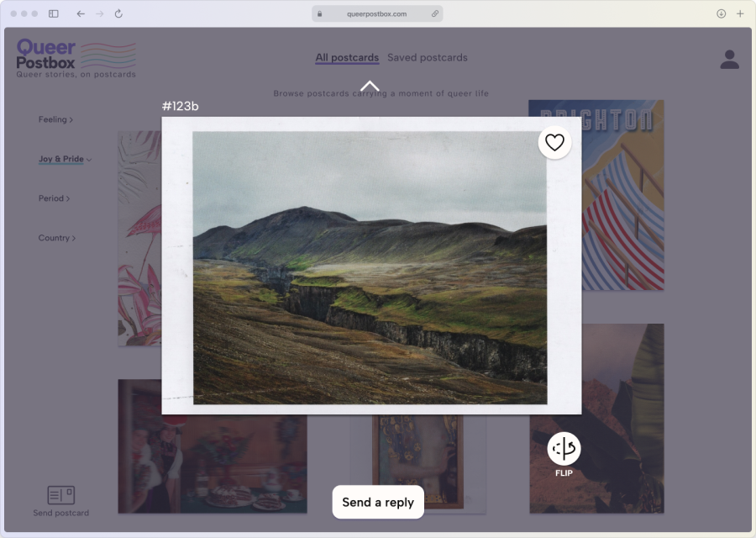Open browser downloads icon
This screenshot has width=756, height=538.
point(721,13)
